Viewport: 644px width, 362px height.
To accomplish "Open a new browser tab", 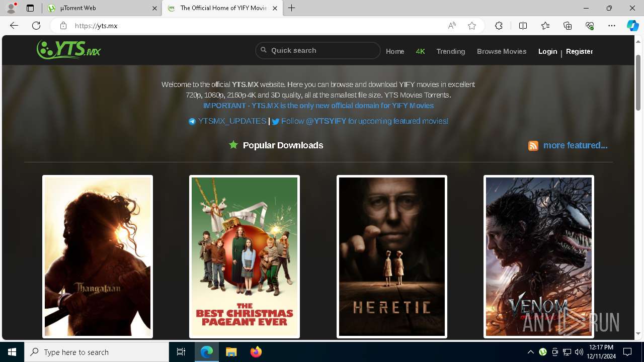I will click(292, 8).
